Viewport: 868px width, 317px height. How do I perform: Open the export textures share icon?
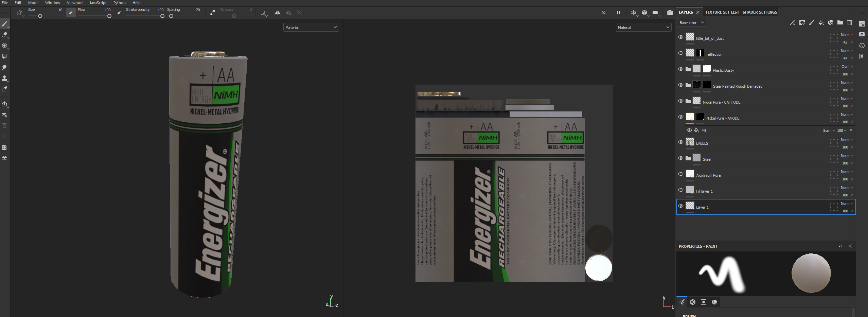click(x=5, y=104)
